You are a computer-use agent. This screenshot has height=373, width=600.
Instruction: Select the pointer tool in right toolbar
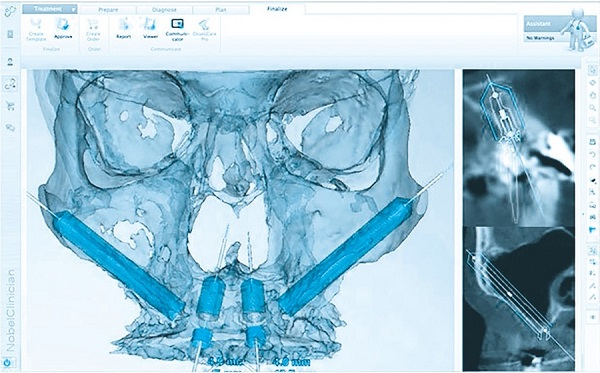[592, 70]
